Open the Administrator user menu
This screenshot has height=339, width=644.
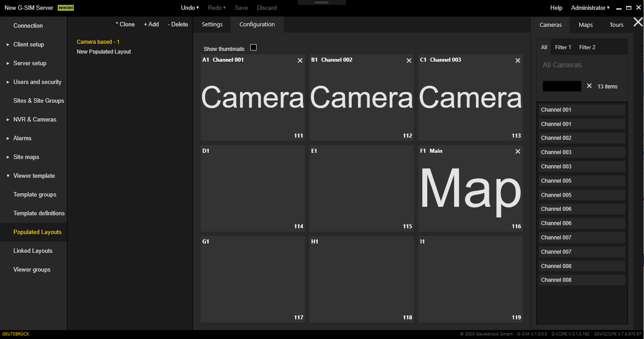click(x=590, y=8)
